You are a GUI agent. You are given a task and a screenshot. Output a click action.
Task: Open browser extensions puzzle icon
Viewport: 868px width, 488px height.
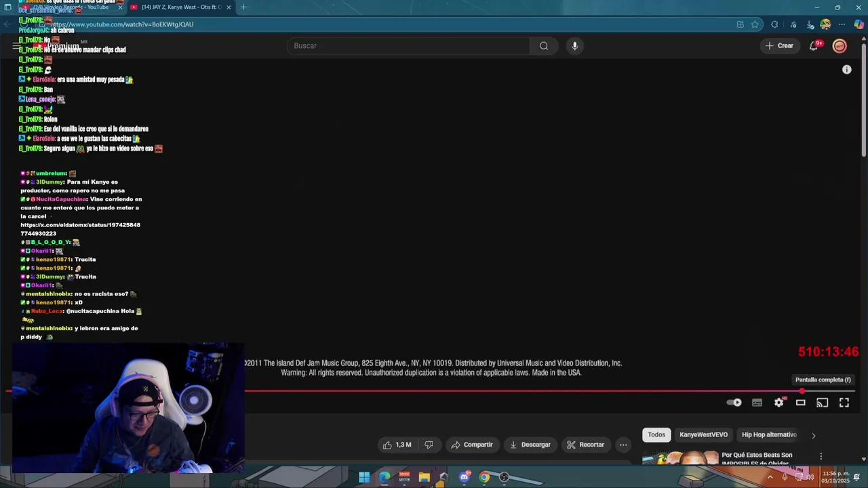click(x=774, y=24)
